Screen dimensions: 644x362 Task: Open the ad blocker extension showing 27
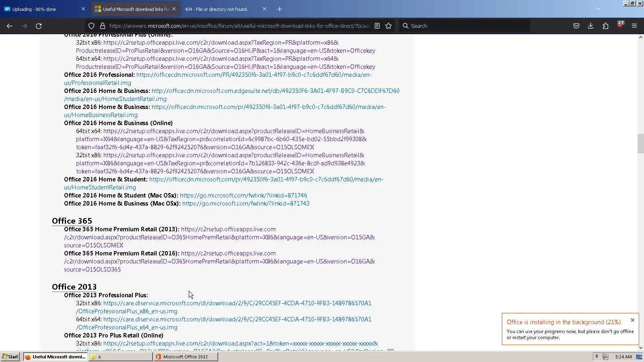coord(620,25)
